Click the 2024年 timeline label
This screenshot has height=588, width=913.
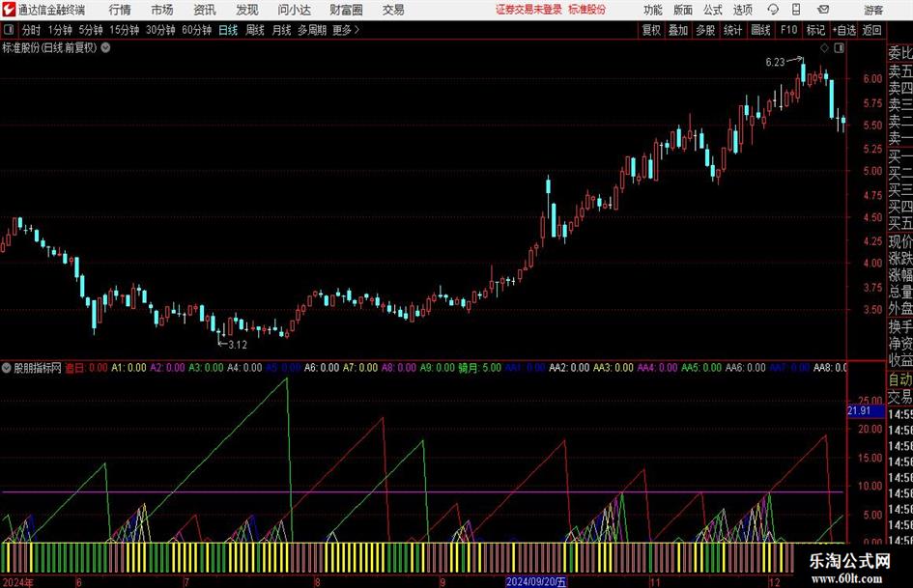[18, 582]
